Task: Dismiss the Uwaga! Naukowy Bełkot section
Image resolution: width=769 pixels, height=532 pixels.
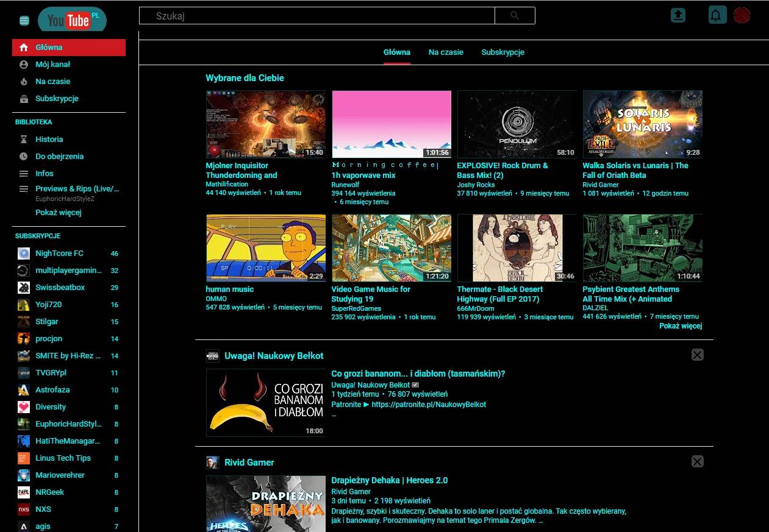Action: coord(698,355)
